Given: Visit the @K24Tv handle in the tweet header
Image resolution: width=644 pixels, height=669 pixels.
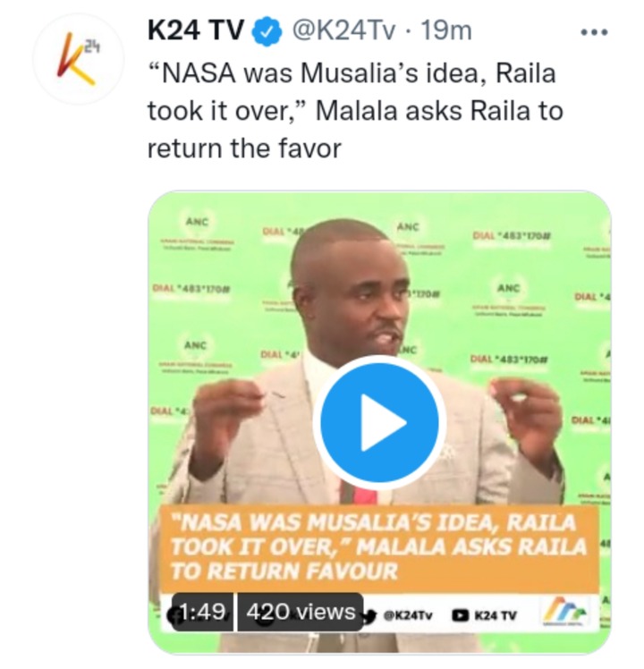Looking at the screenshot, I should (343, 31).
